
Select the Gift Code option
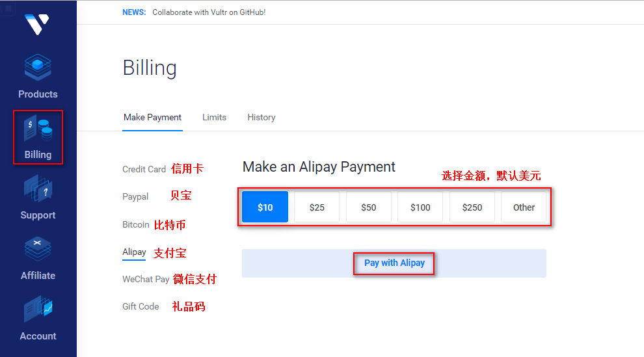[x=141, y=306]
